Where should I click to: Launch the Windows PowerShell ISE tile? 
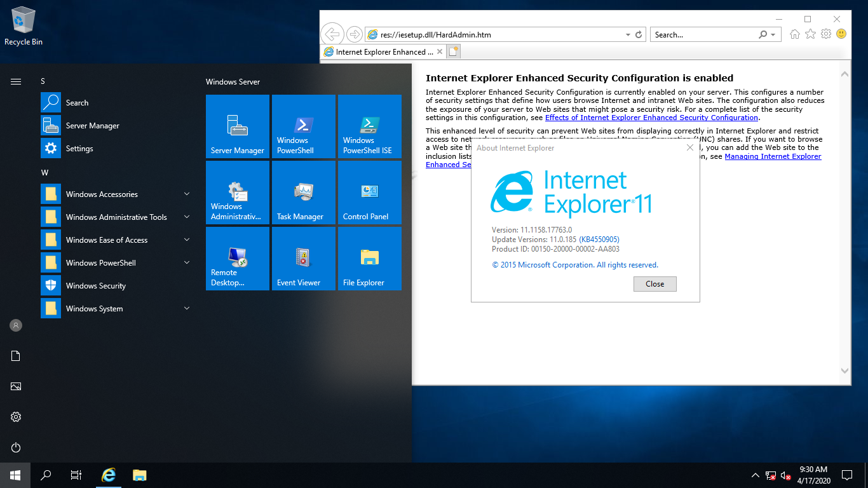pos(370,126)
